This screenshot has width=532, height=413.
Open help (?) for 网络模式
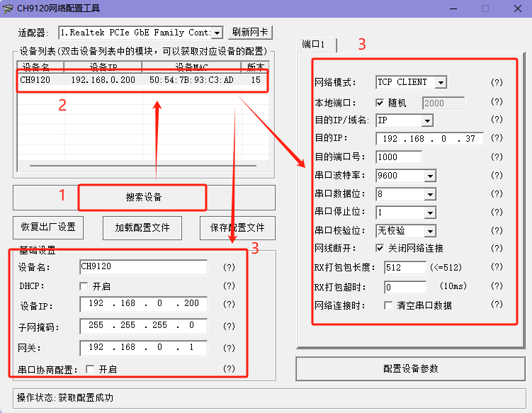[x=497, y=82]
